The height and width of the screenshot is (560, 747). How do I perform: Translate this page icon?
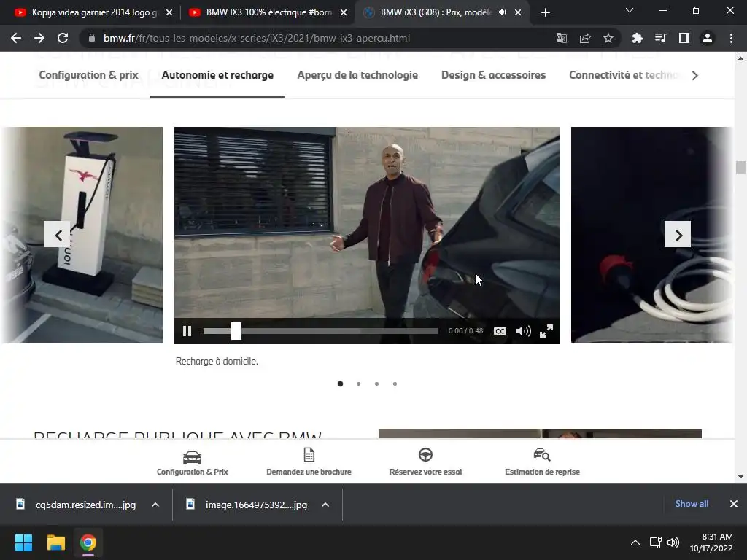[x=562, y=38]
